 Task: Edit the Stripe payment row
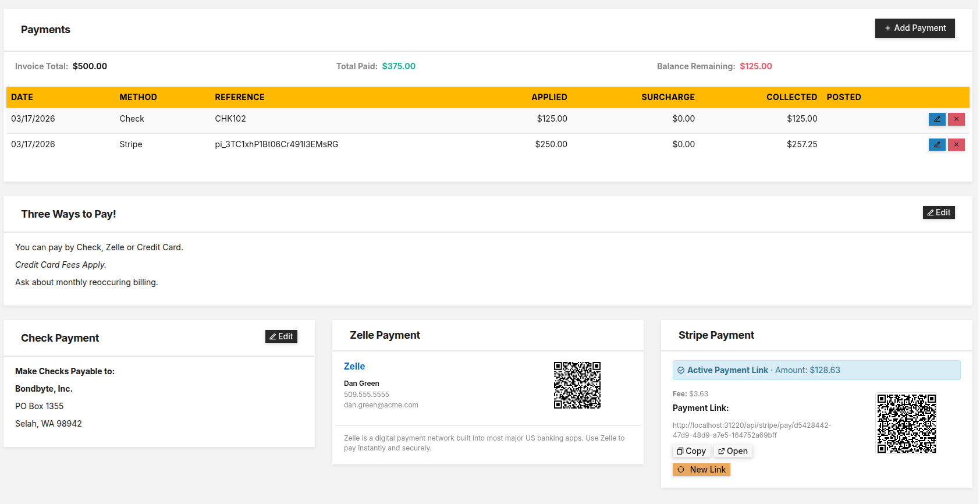coord(936,144)
